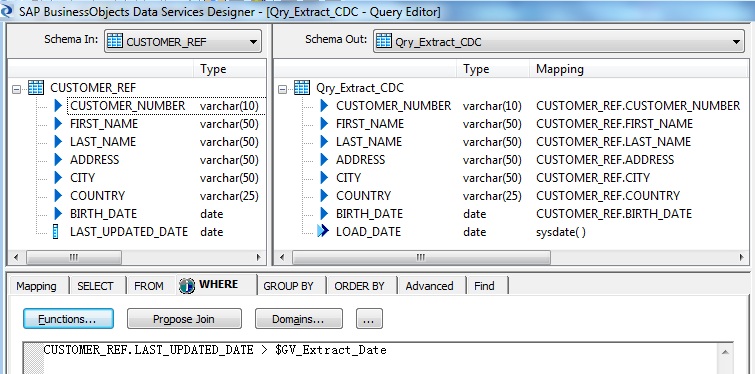Click the arrow icon beside output COUNTRY
Screen dimensions: 755x374
(x=324, y=195)
